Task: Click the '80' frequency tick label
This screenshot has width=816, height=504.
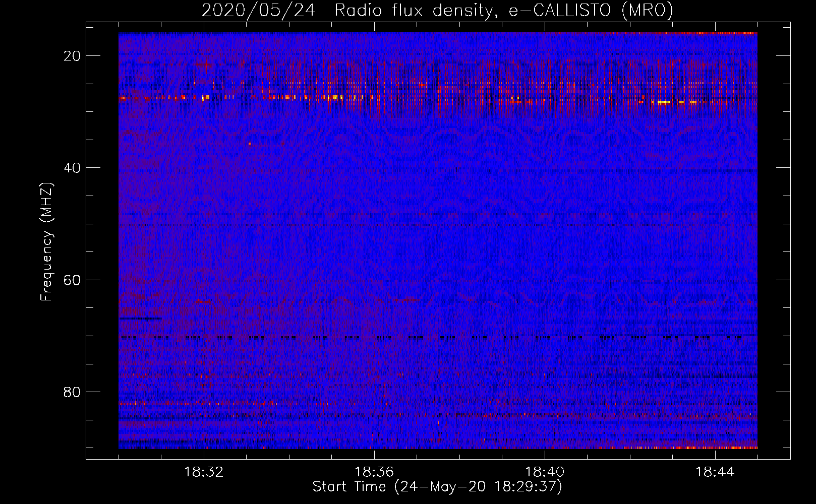Action: tap(72, 392)
